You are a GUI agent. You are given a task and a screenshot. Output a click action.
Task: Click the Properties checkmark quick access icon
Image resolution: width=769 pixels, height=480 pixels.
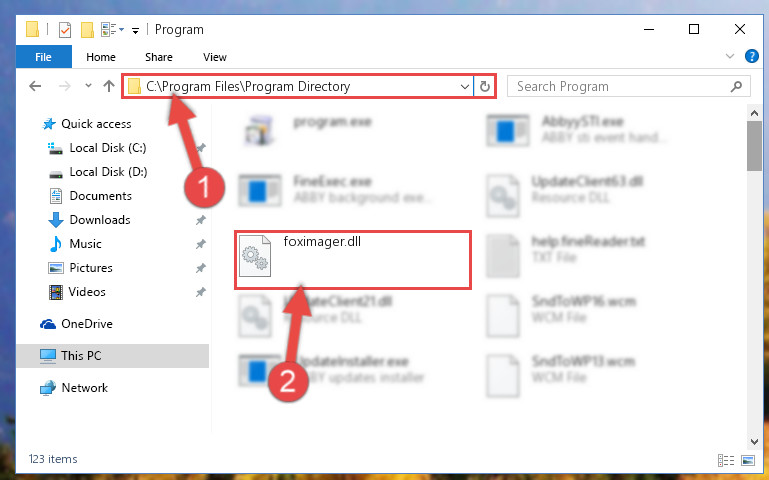pos(65,30)
